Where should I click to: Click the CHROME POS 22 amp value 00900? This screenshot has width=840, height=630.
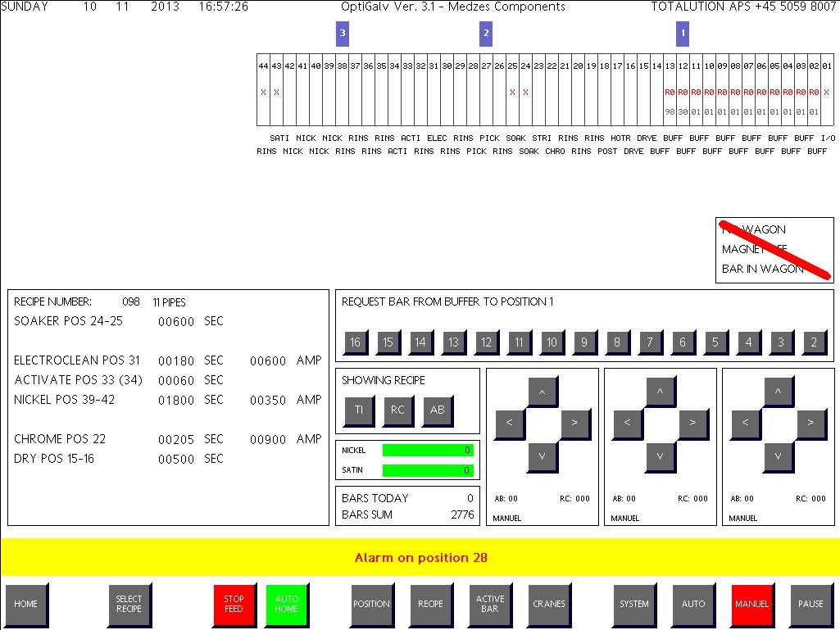coord(268,441)
